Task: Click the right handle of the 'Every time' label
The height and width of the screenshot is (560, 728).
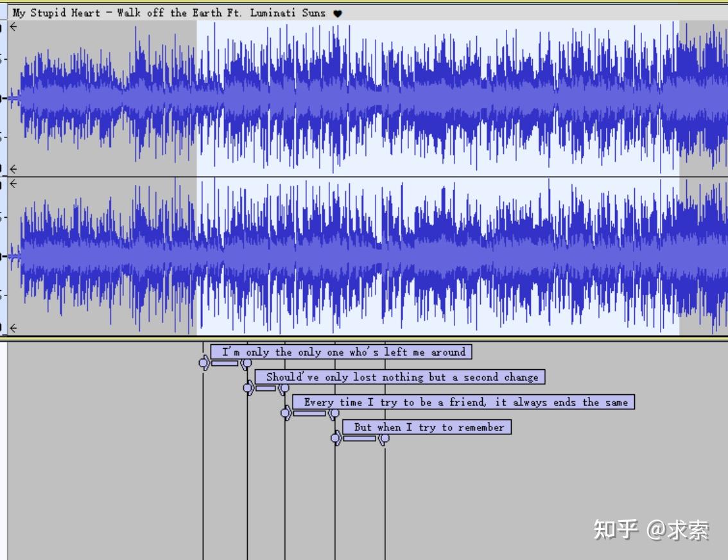Action: click(334, 414)
